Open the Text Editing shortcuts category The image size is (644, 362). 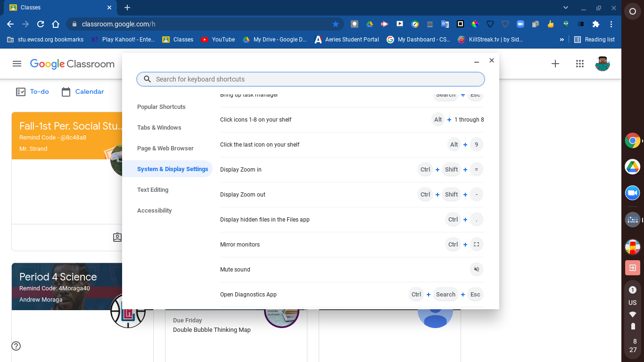pyautogui.click(x=152, y=190)
